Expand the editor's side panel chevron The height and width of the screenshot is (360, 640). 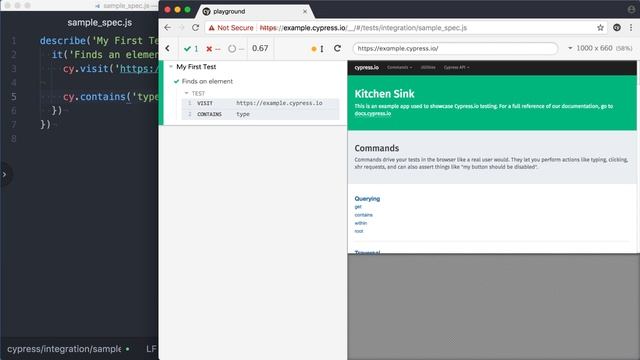point(4,174)
